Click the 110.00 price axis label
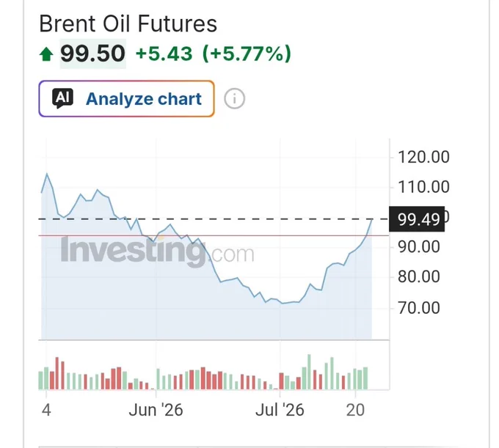Viewport: 499px width, 448px height. click(x=423, y=187)
